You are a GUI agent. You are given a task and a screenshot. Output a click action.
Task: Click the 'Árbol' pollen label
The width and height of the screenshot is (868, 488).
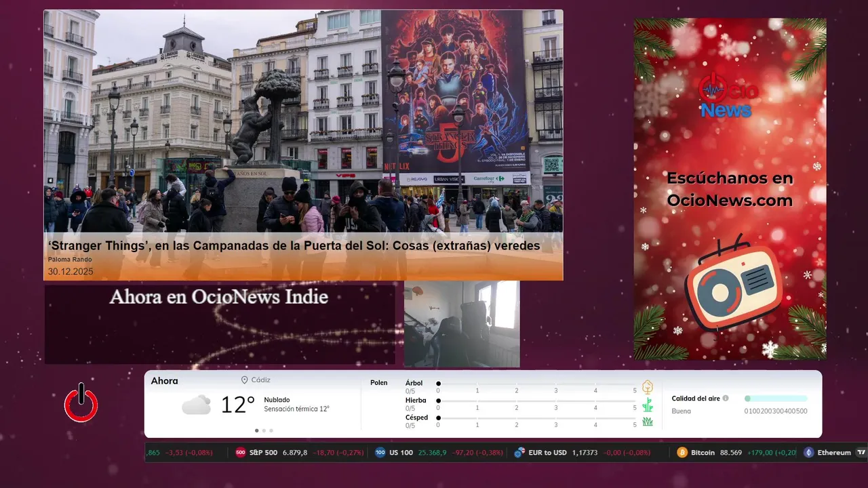tap(414, 383)
